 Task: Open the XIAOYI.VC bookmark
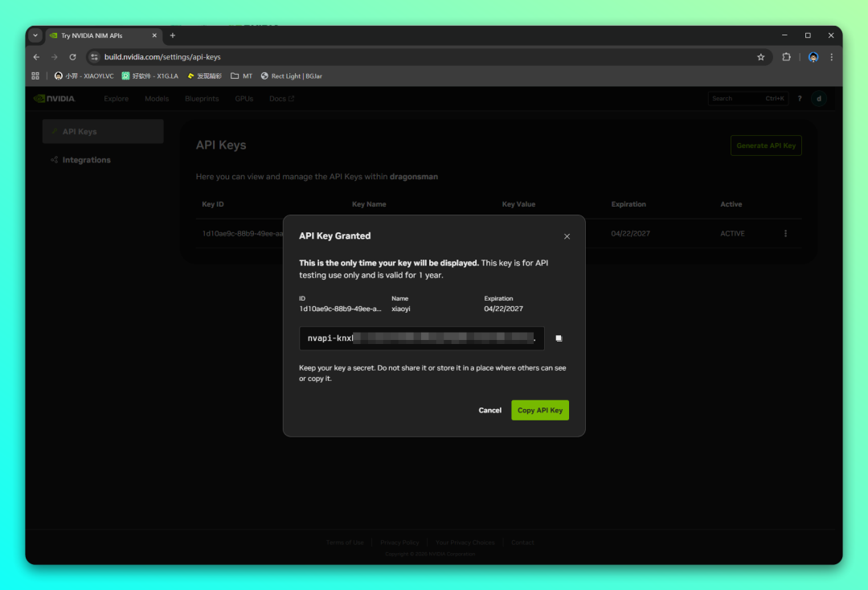(84, 76)
